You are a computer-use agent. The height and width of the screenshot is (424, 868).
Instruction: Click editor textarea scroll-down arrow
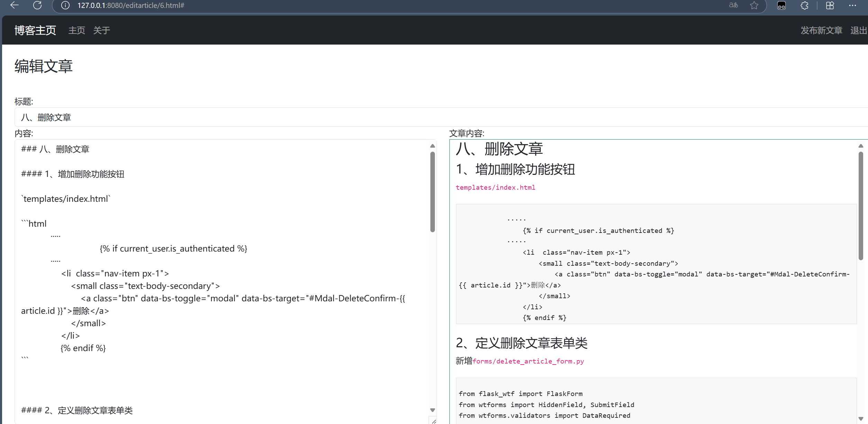click(432, 410)
